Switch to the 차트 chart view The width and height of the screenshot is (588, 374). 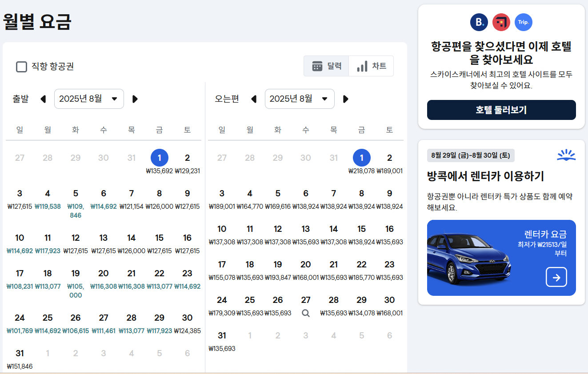click(372, 66)
